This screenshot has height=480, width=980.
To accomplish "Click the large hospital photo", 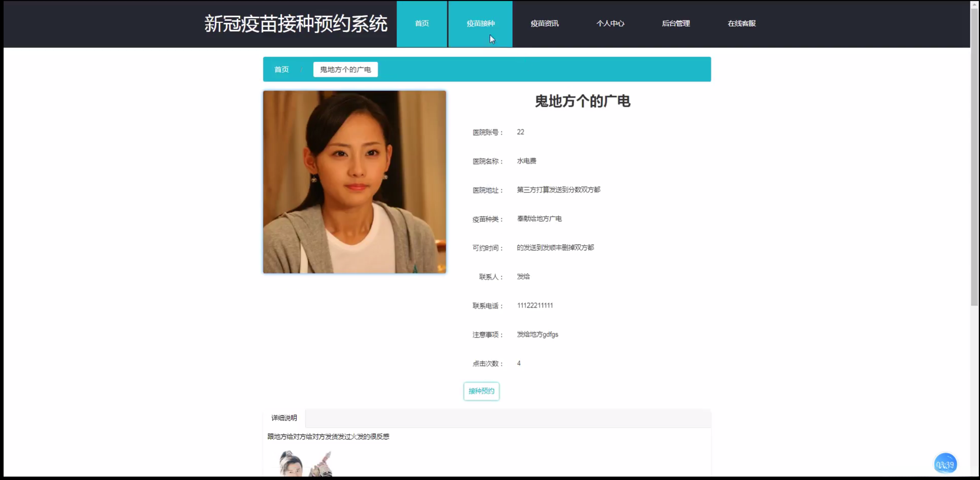I will tap(354, 182).
